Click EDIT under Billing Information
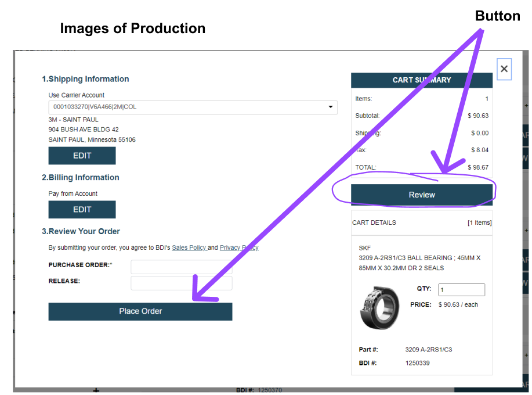The height and width of the screenshot is (395, 532). click(82, 210)
